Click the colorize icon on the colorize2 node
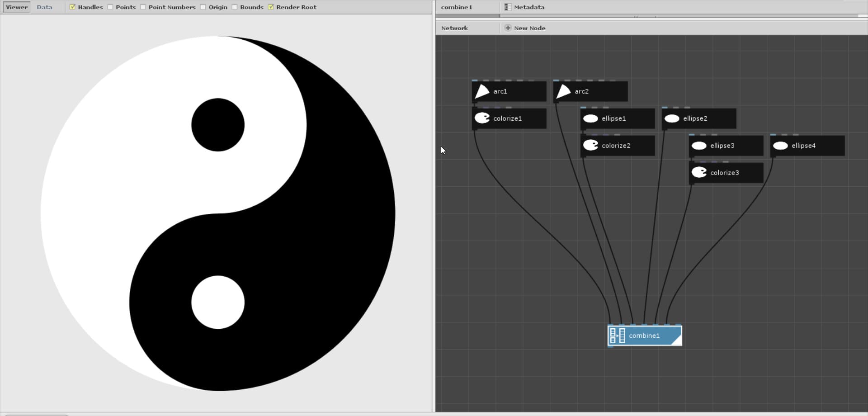 pos(590,145)
